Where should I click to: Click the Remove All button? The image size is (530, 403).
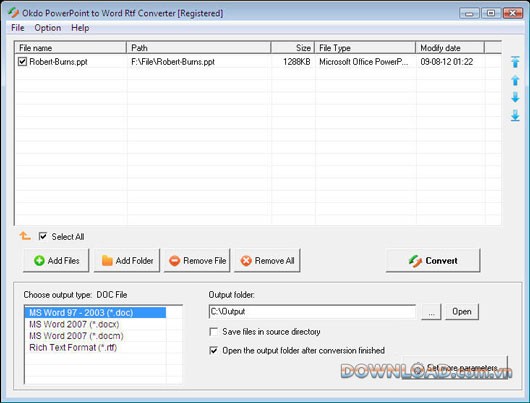[x=267, y=260]
